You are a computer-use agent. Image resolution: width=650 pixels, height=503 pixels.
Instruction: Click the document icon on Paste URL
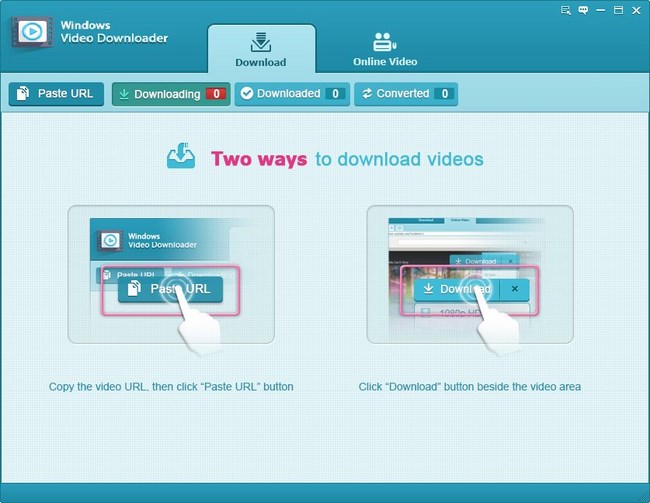tap(25, 94)
